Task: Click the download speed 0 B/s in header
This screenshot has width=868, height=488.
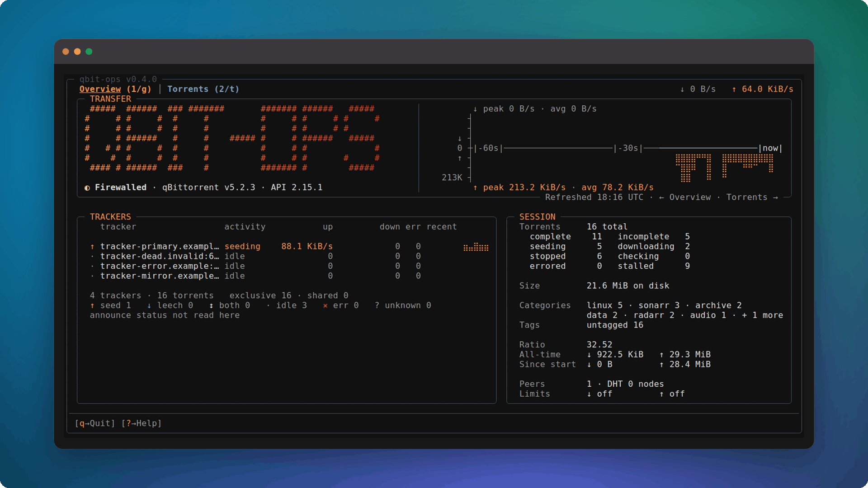Action: [x=698, y=89]
